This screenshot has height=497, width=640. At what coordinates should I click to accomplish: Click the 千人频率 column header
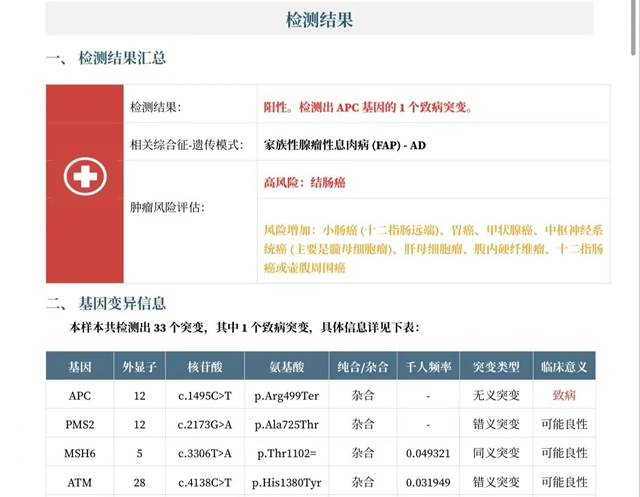click(x=427, y=366)
